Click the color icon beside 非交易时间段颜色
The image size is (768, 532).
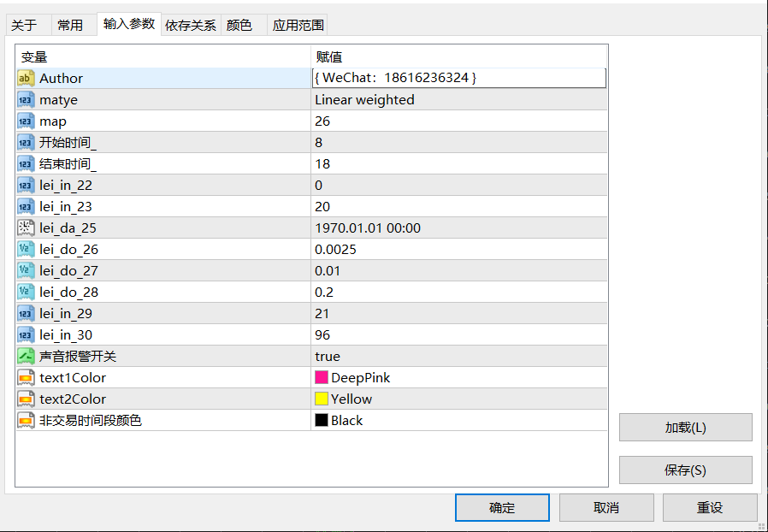[26, 420]
